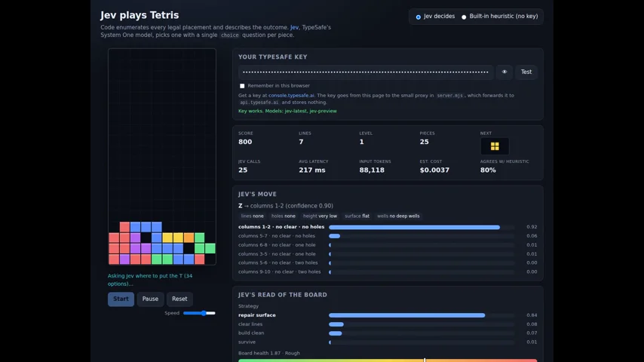Click the repair surface strategy bar
Image resolution: width=644 pixels, height=362 pixels.
pos(422,315)
